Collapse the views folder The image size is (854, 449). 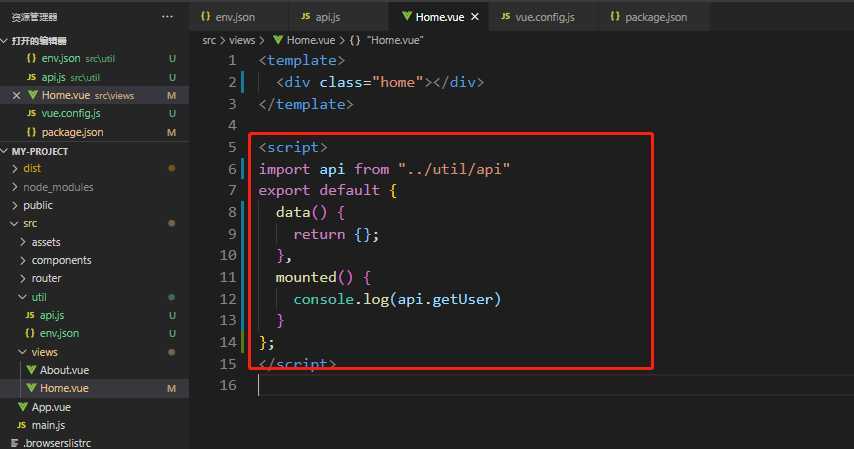94,352
